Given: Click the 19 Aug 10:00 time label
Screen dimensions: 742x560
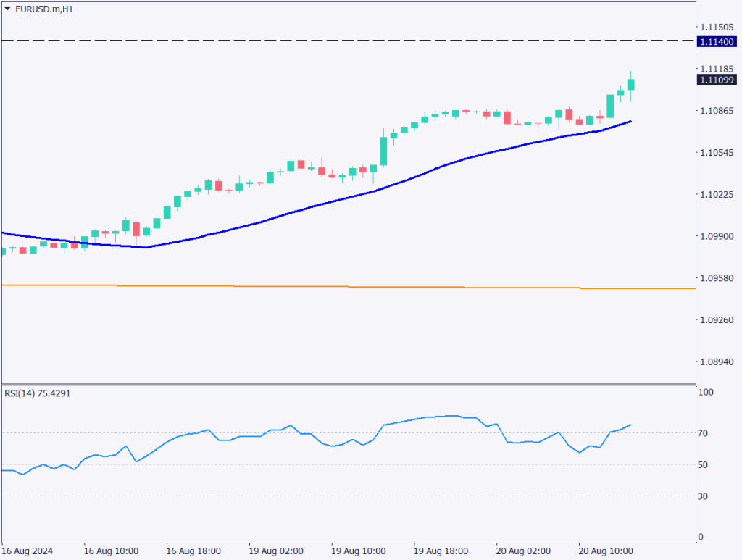Looking at the screenshot, I should 357,551.
